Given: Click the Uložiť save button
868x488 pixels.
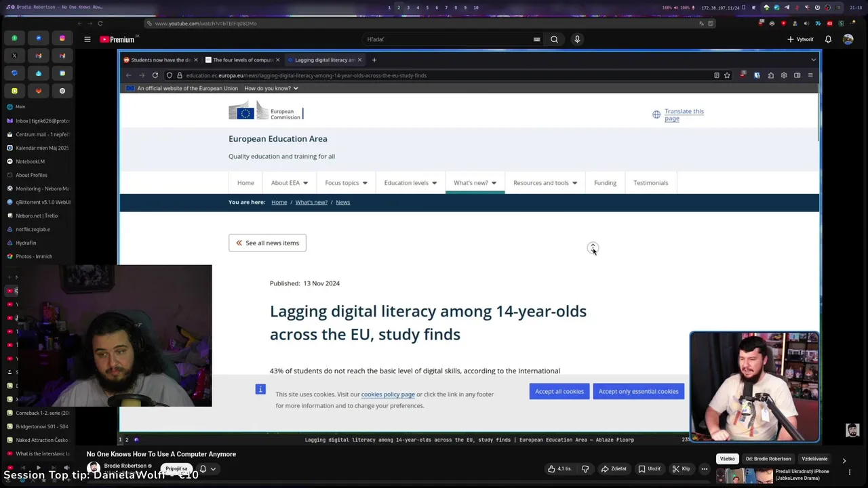Looking at the screenshot, I should click(650, 468).
